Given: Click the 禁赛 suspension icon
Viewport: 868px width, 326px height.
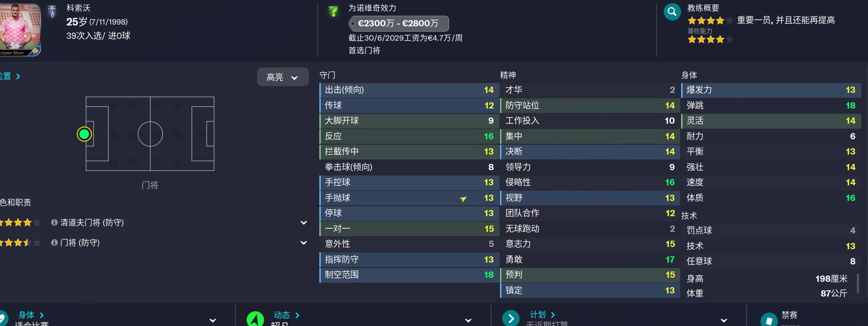Looking at the screenshot, I should tap(769, 319).
